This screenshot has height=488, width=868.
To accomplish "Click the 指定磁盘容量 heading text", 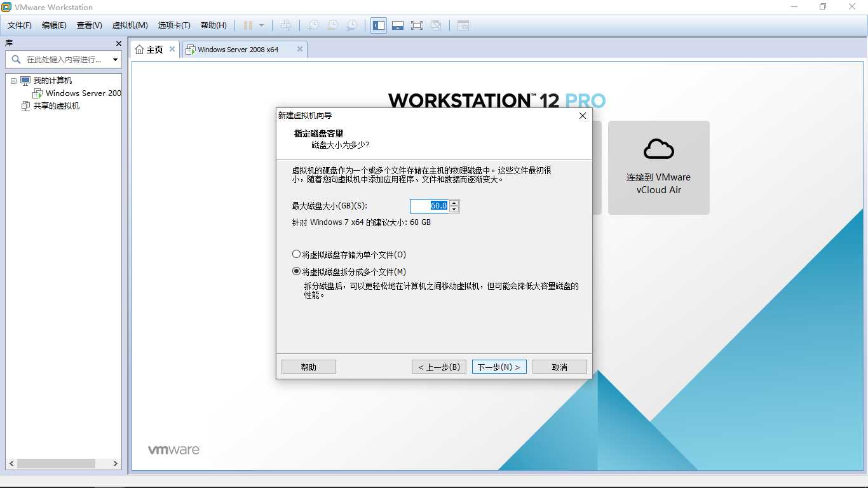I will (318, 133).
